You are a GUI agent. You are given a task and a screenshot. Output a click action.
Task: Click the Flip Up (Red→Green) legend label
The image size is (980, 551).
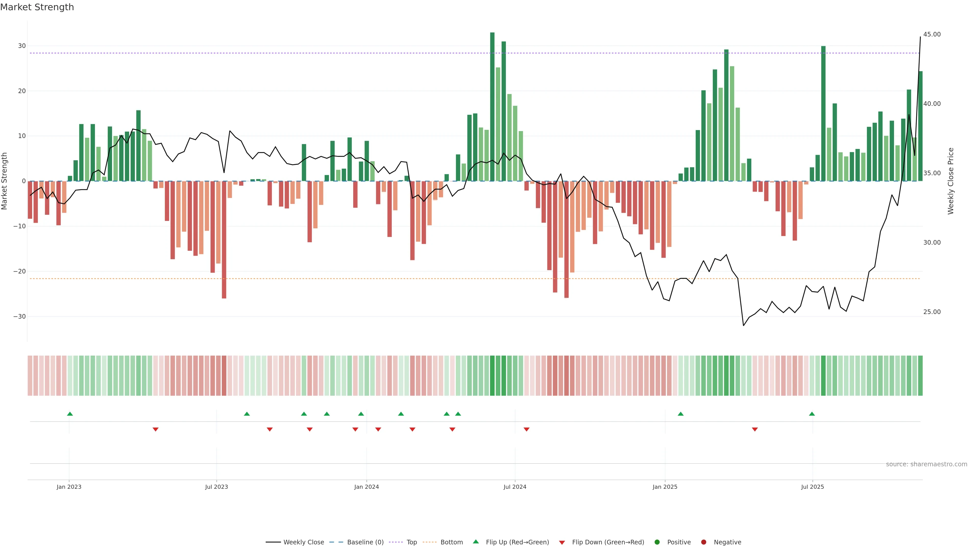(x=517, y=542)
